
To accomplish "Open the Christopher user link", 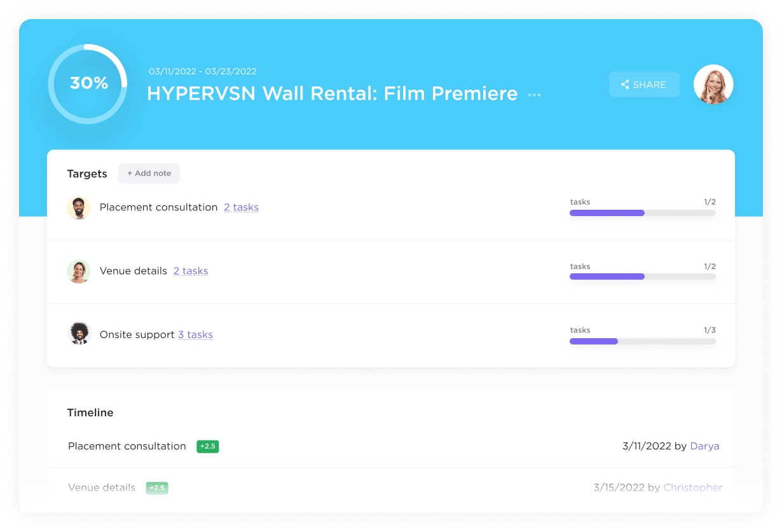I will coord(693,488).
